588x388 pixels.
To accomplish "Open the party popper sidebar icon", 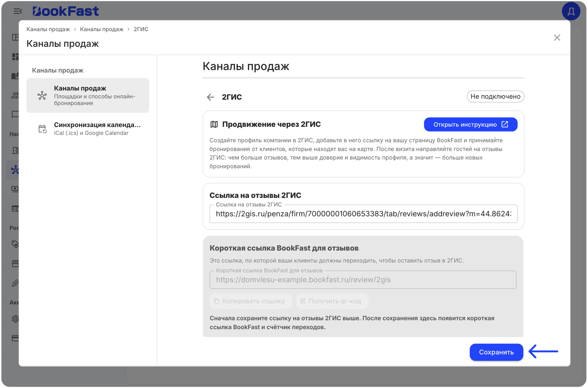I will click(x=15, y=283).
